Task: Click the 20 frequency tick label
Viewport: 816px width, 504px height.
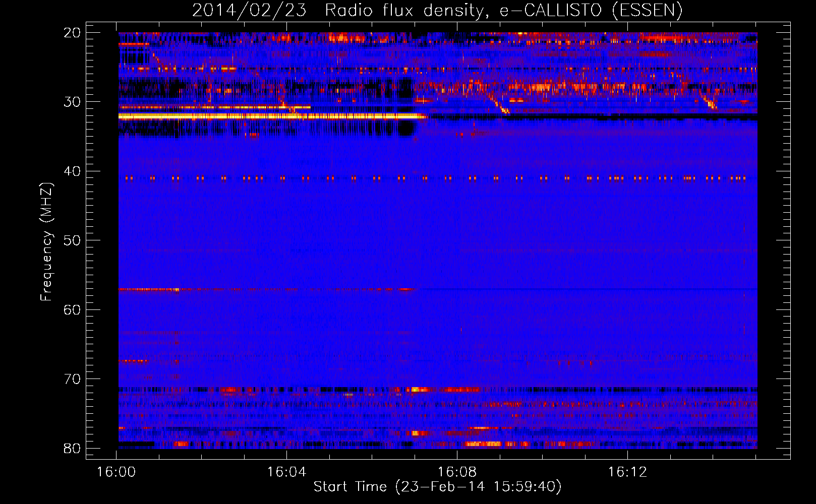Action: 72,33
